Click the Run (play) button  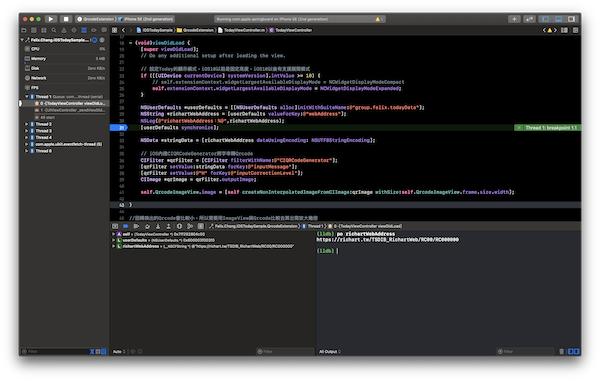pos(51,19)
